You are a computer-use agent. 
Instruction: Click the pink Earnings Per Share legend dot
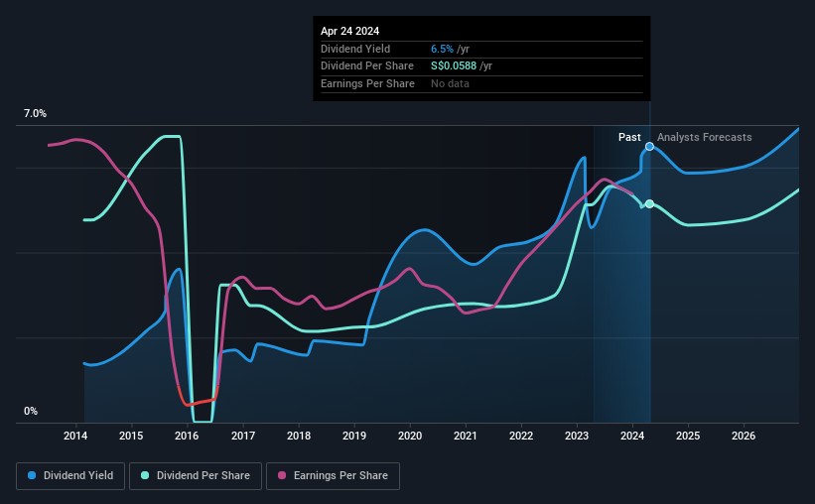coord(282,475)
